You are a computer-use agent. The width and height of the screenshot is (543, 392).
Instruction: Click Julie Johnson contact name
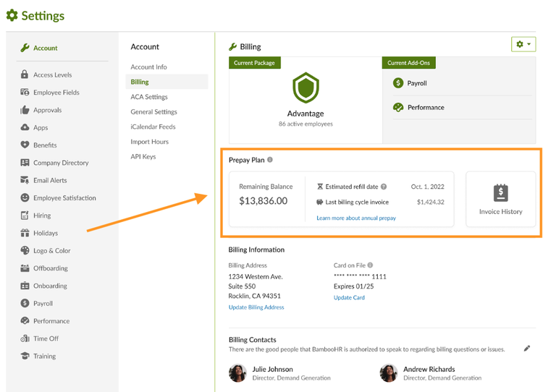(272, 369)
